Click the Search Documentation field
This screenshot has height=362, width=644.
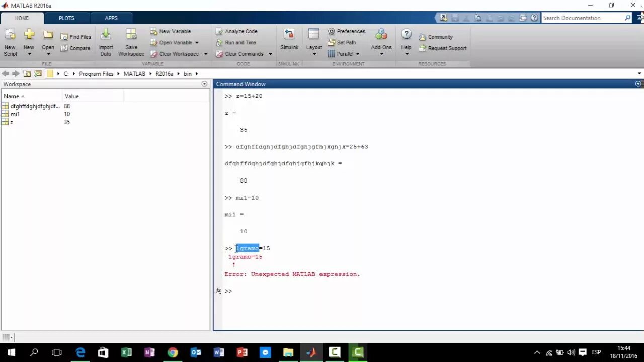(x=584, y=18)
